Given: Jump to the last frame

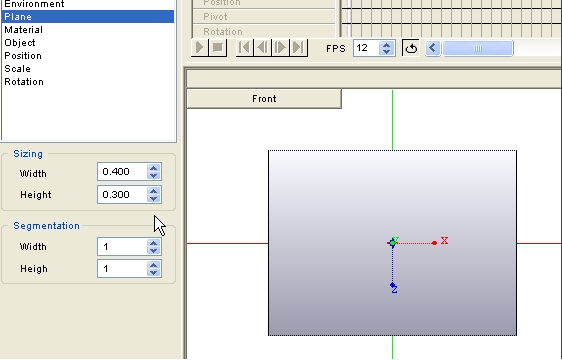Looking at the screenshot, I should (298, 48).
